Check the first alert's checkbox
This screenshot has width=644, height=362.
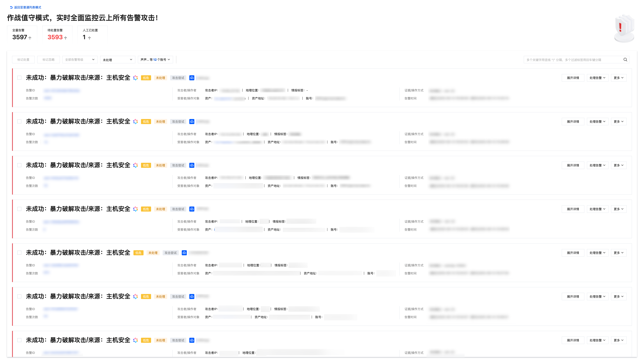19,78
